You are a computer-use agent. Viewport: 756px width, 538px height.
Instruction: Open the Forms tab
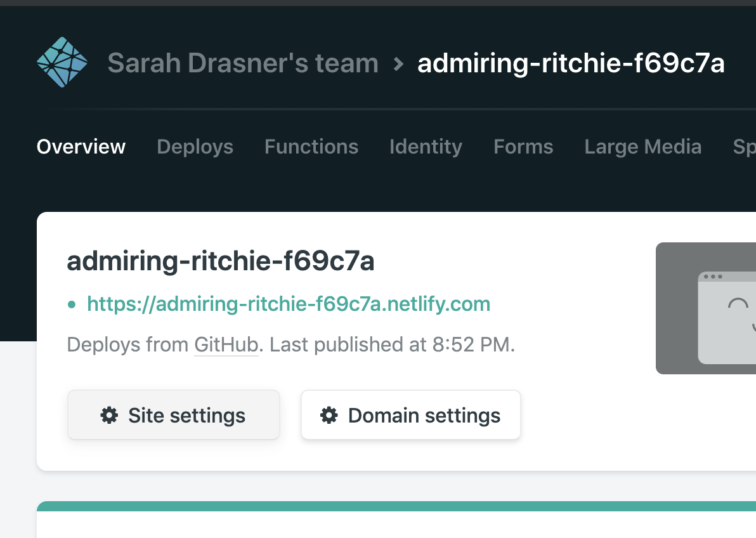tap(523, 147)
